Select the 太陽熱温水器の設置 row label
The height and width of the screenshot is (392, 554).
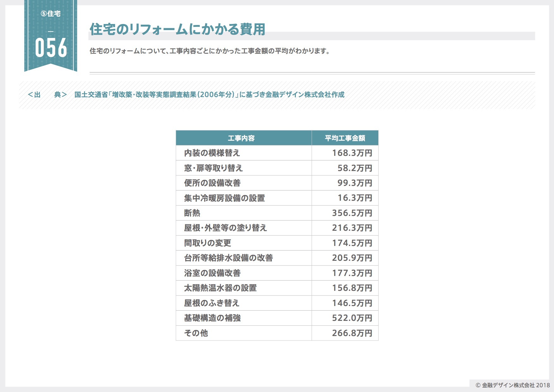(x=220, y=288)
